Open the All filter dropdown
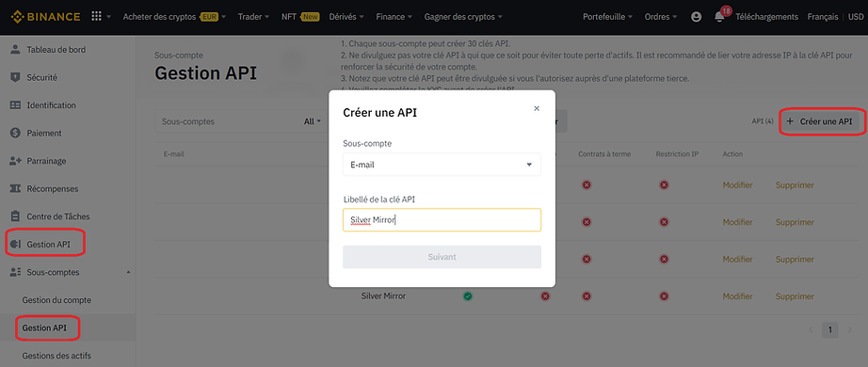Viewport: 868px width, 367px height. pos(313,121)
